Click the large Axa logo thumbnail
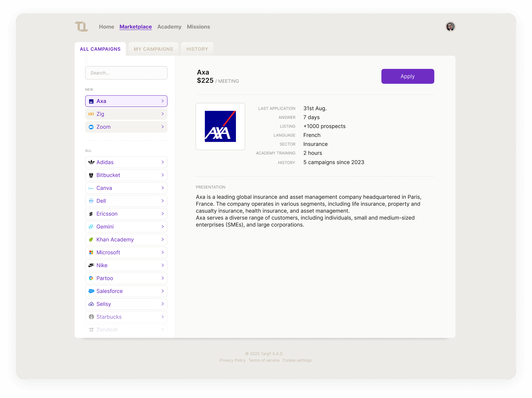532x398 pixels. click(220, 126)
